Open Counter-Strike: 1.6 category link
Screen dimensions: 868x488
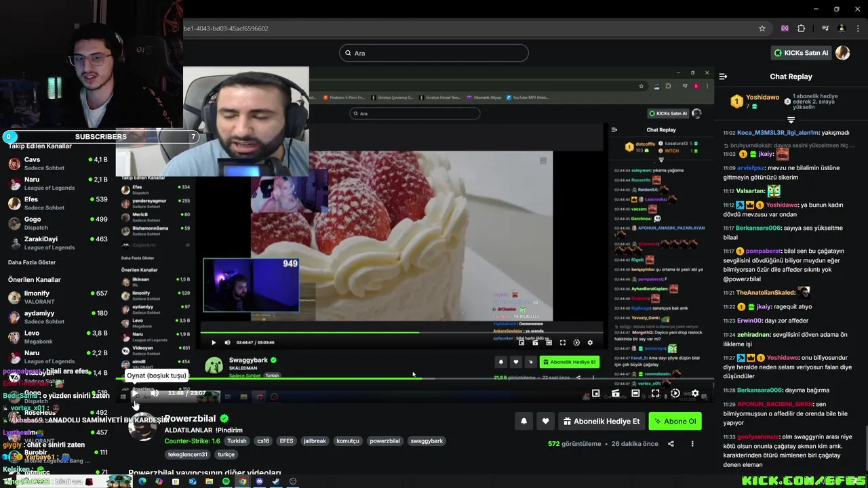[x=192, y=441]
